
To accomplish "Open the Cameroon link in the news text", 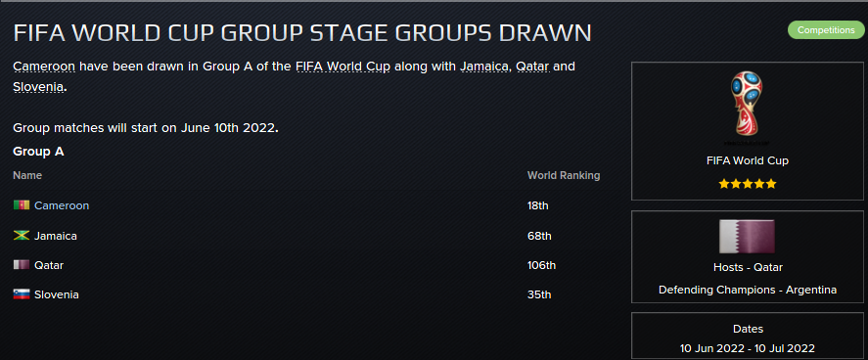I will point(44,67).
